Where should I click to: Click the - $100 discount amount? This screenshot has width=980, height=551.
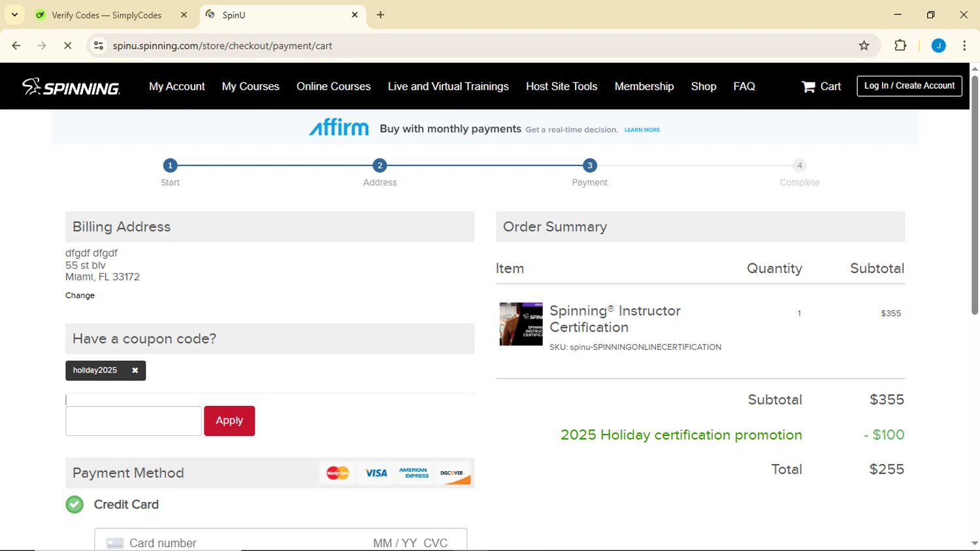(884, 435)
